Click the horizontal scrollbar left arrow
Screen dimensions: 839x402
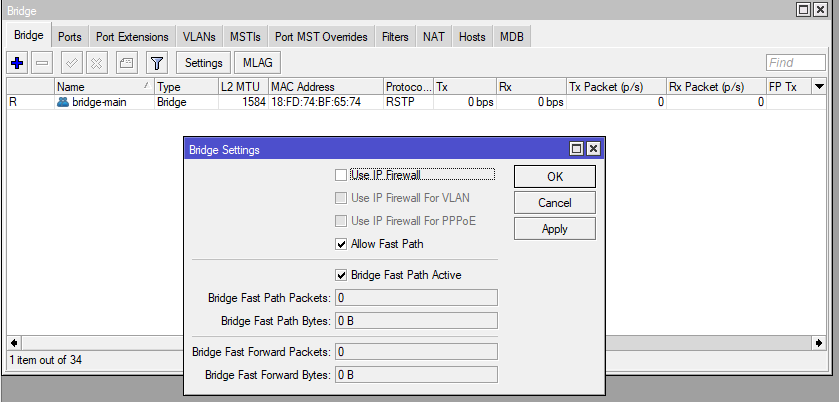14,343
